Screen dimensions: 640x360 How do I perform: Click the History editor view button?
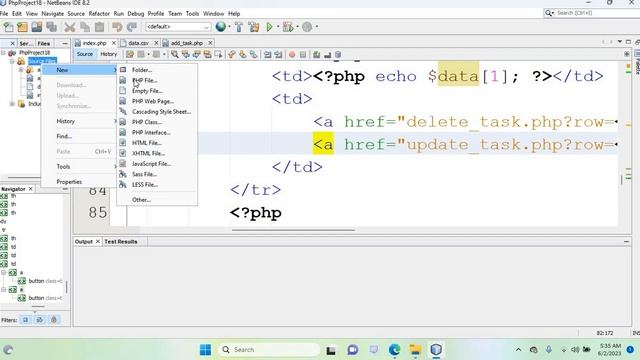109,54
